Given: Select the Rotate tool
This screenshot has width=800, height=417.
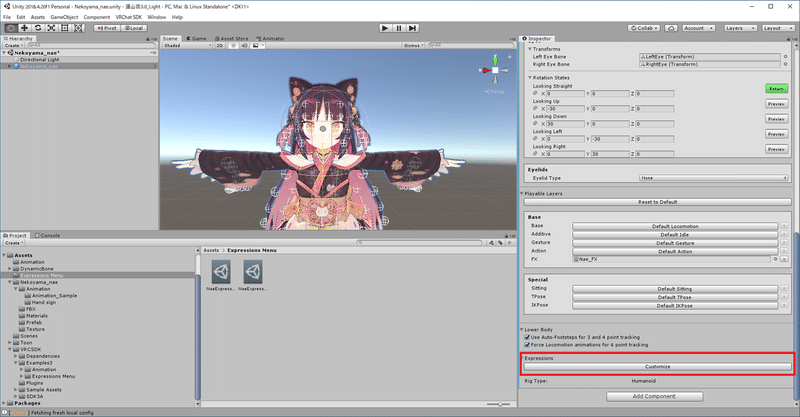Looking at the screenshot, I should 38,28.
